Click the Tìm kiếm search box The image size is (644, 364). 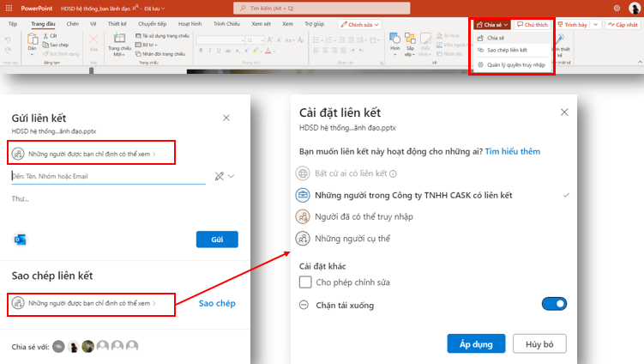(322, 9)
